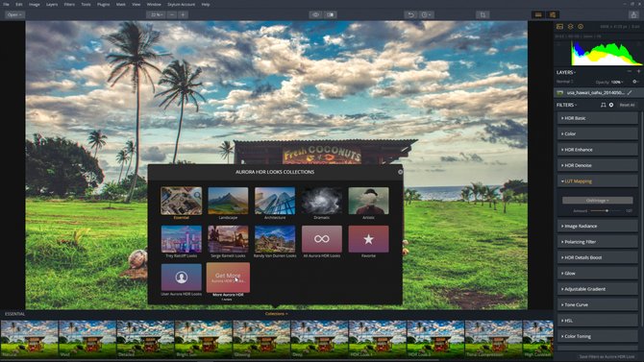This screenshot has width=644, height=362.
Task: Expand the Color filter
Action: [x=597, y=133]
